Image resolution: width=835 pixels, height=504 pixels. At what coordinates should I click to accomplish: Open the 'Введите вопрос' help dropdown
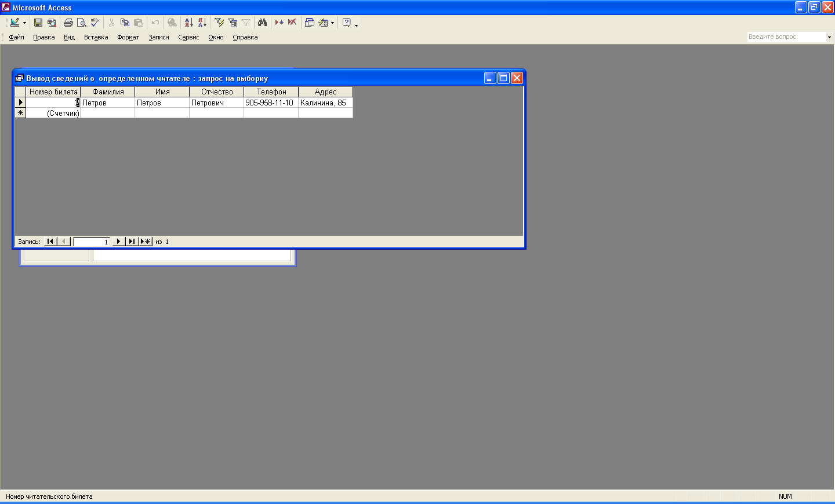pyautogui.click(x=829, y=37)
